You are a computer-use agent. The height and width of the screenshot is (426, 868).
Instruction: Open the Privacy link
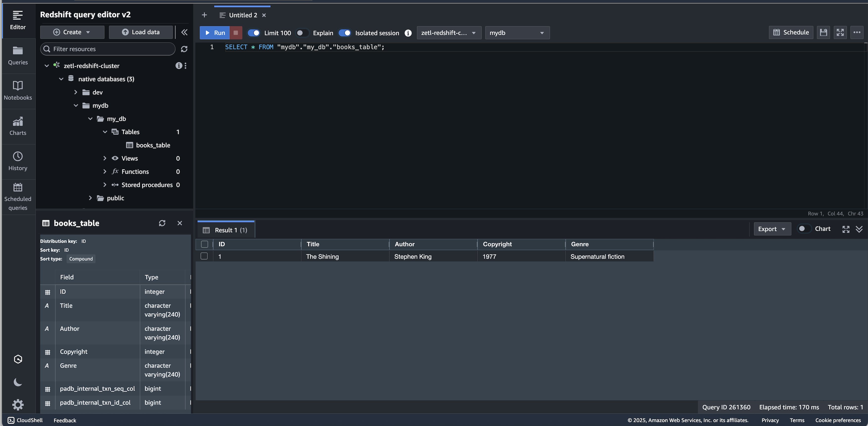(x=770, y=420)
